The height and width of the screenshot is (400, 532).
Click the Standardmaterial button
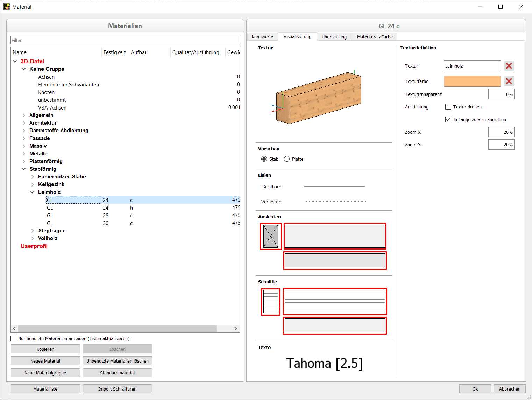pos(118,373)
